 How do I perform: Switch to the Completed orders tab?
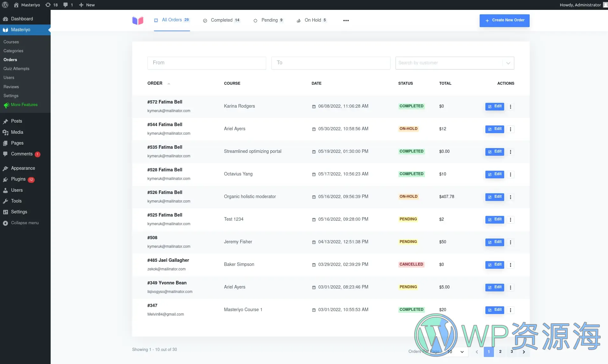222,20
